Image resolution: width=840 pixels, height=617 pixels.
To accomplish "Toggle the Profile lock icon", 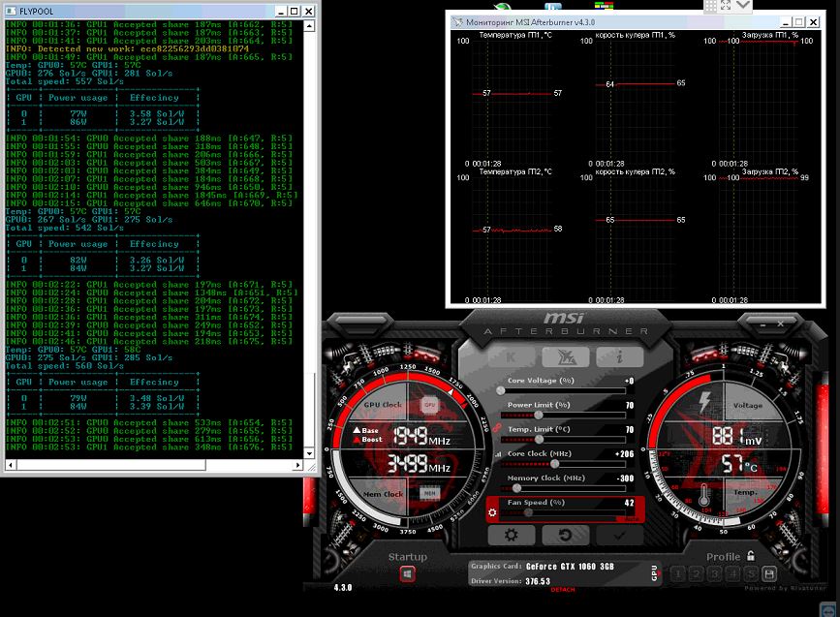I will [750, 557].
